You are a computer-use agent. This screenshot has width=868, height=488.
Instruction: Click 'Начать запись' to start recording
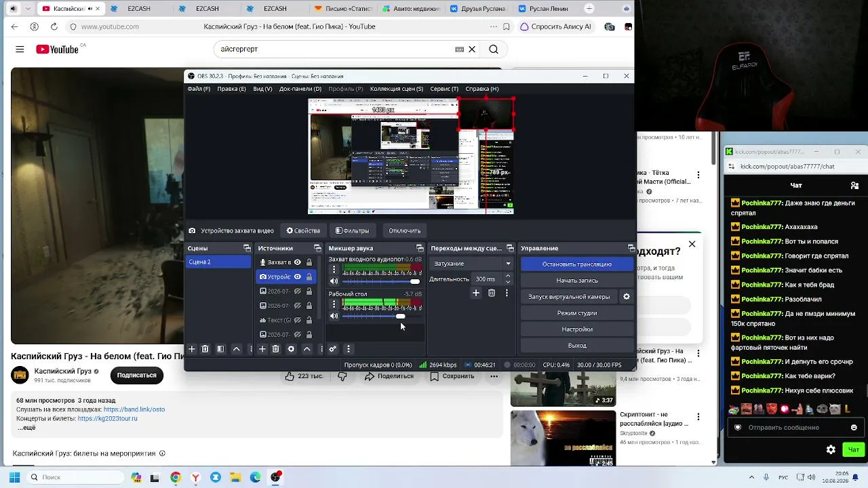577,281
